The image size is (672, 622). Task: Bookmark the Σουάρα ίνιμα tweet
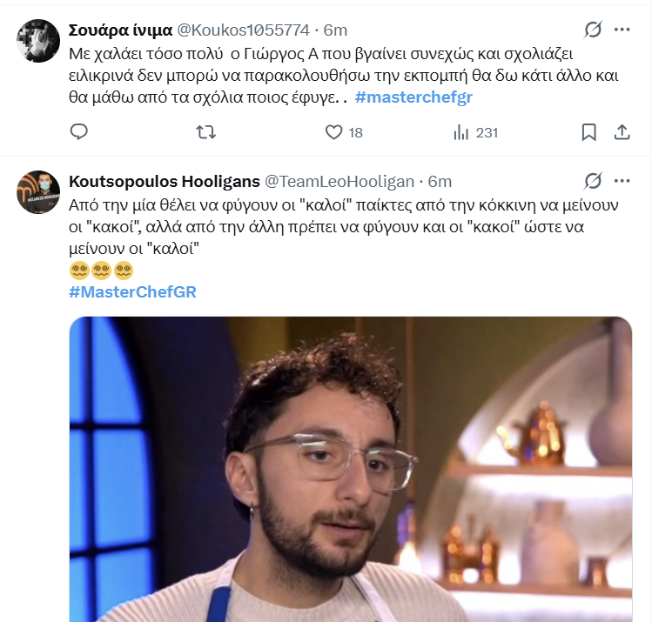click(x=588, y=132)
